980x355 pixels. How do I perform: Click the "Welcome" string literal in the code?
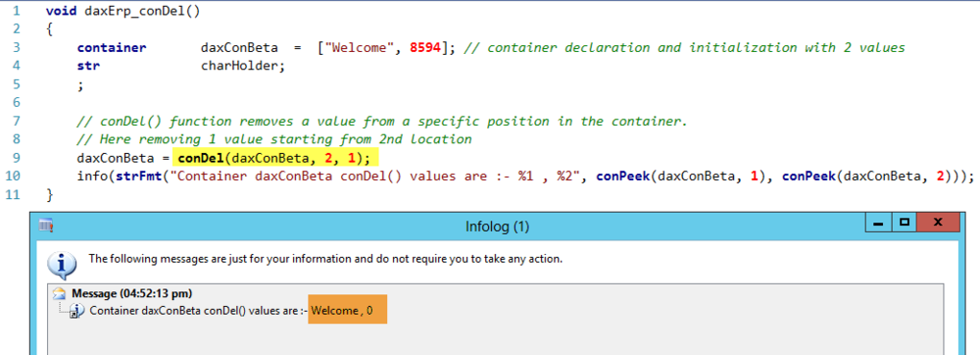coord(360,47)
